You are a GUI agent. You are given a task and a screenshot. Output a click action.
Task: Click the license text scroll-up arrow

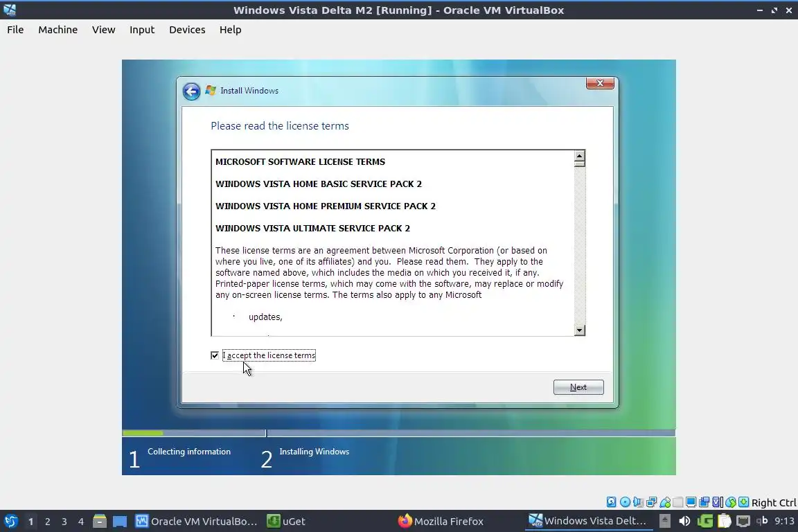tap(579, 157)
